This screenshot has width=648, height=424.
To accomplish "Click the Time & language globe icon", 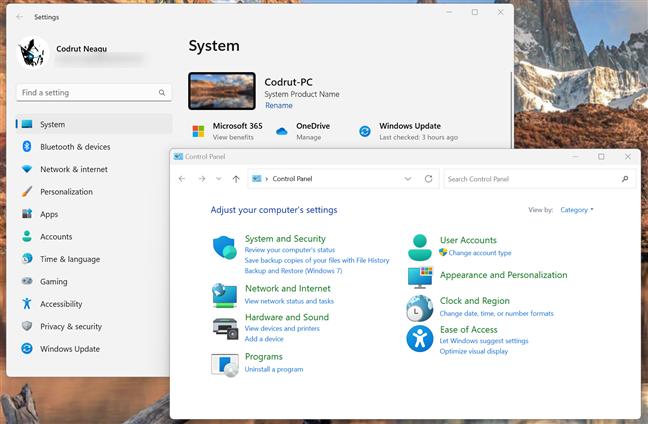I will pyautogui.click(x=27, y=259).
